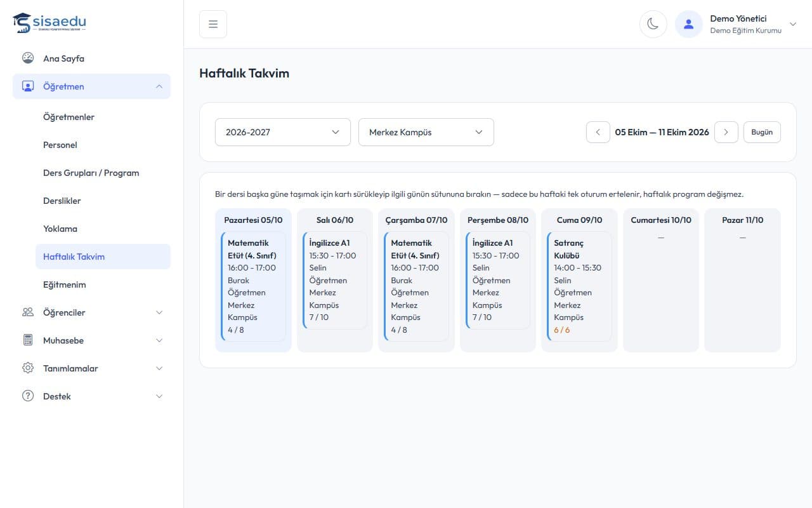This screenshot has height=508, width=812.
Task: Click the Cumartesi 10/10 column header
Action: [x=661, y=220]
